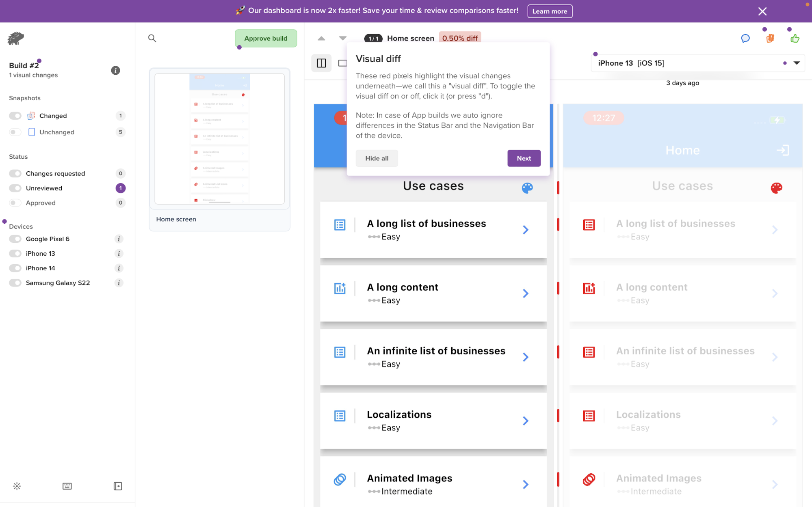The height and width of the screenshot is (507, 812).
Task: Click the split-view layout icon
Action: click(322, 63)
